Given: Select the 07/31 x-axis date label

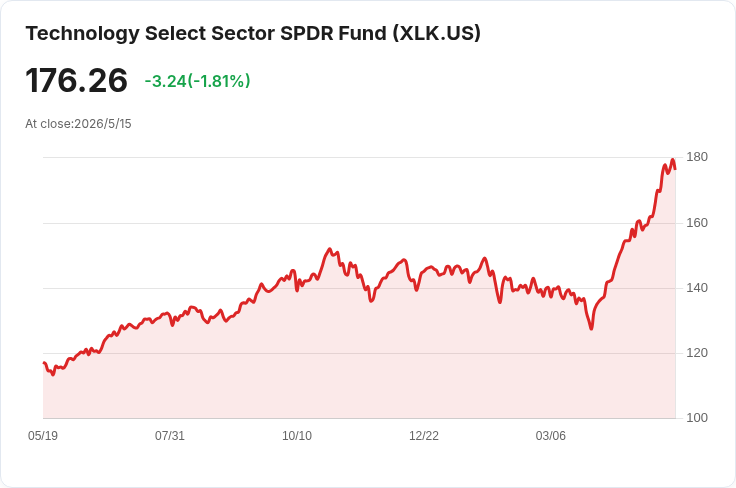Looking at the screenshot, I should [x=170, y=435].
